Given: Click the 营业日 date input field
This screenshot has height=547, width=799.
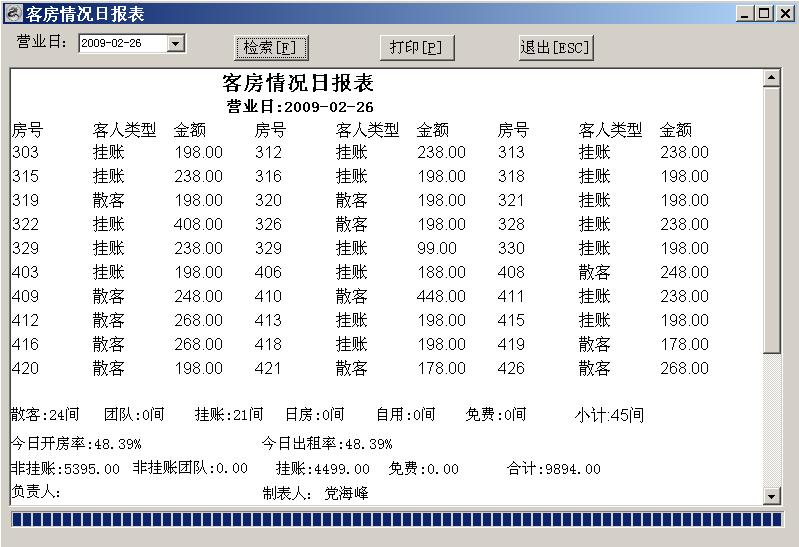Looking at the screenshot, I should [x=122, y=44].
